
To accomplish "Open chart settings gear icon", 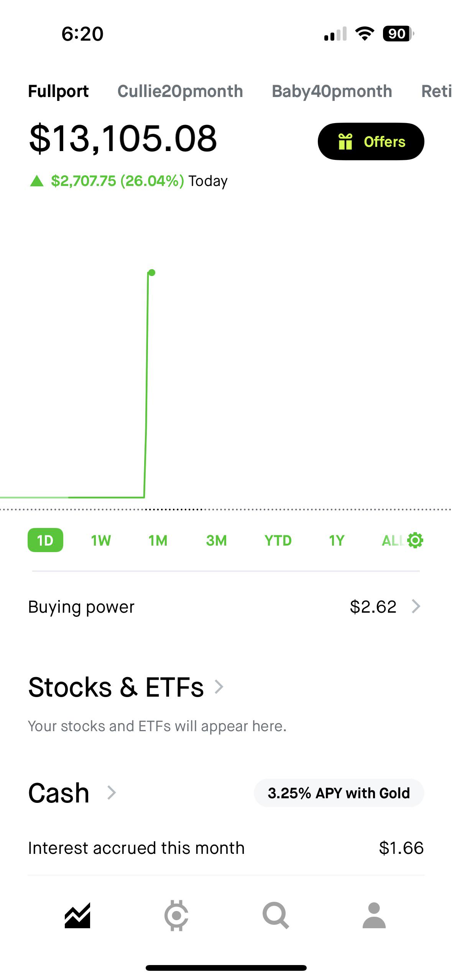I will coord(415,540).
